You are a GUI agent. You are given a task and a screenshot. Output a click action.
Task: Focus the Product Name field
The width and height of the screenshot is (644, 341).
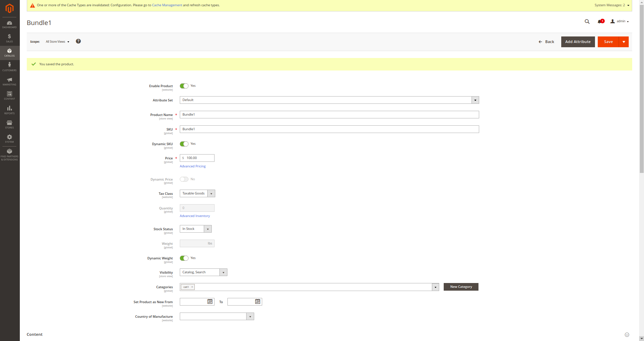tap(329, 115)
